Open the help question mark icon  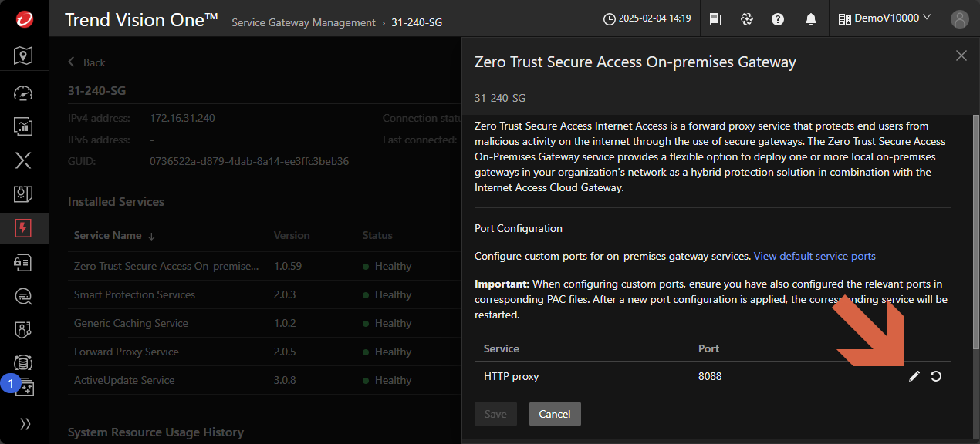(778, 18)
